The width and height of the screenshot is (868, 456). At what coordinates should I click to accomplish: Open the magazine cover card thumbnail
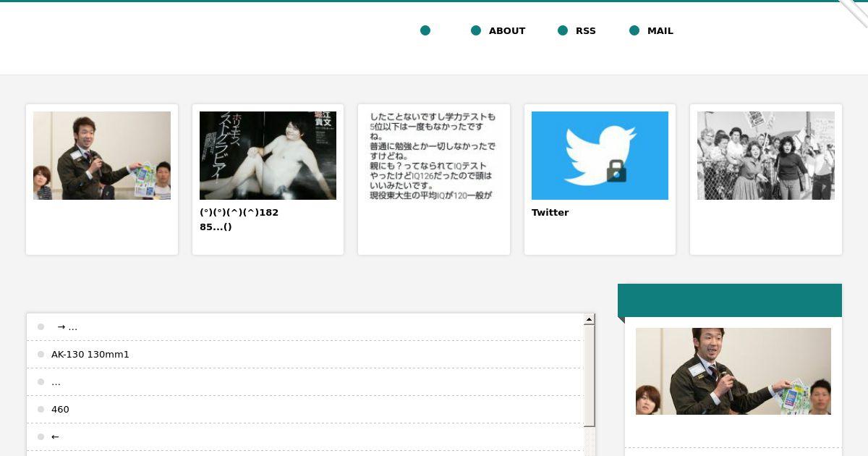click(x=268, y=156)
